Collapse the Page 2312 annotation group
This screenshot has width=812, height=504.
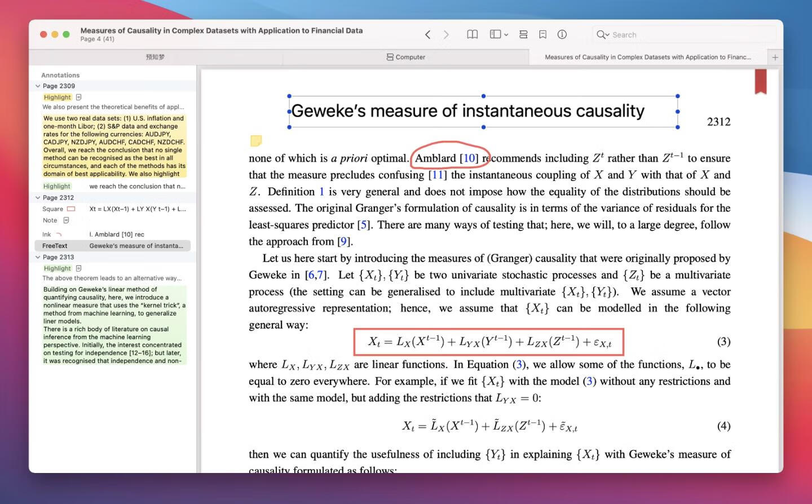tap(38, 198)
